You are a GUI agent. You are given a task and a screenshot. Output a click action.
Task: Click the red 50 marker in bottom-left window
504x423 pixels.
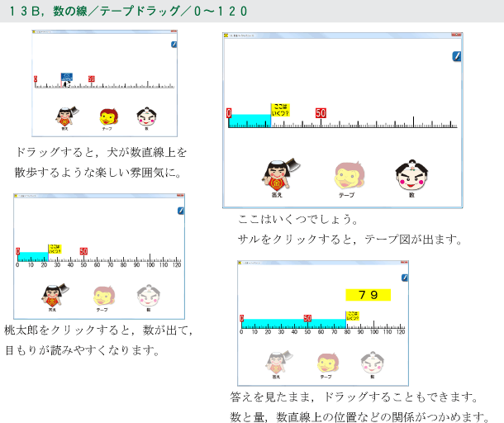(83, 251)
